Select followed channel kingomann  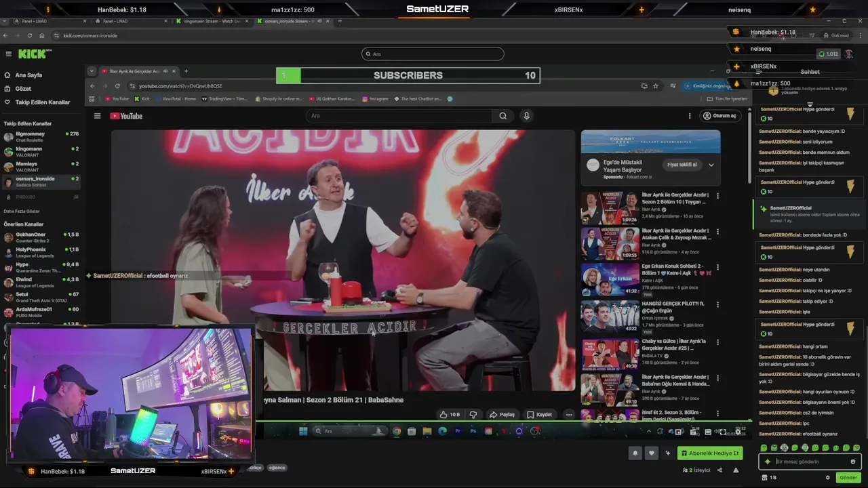pos(41,152)
